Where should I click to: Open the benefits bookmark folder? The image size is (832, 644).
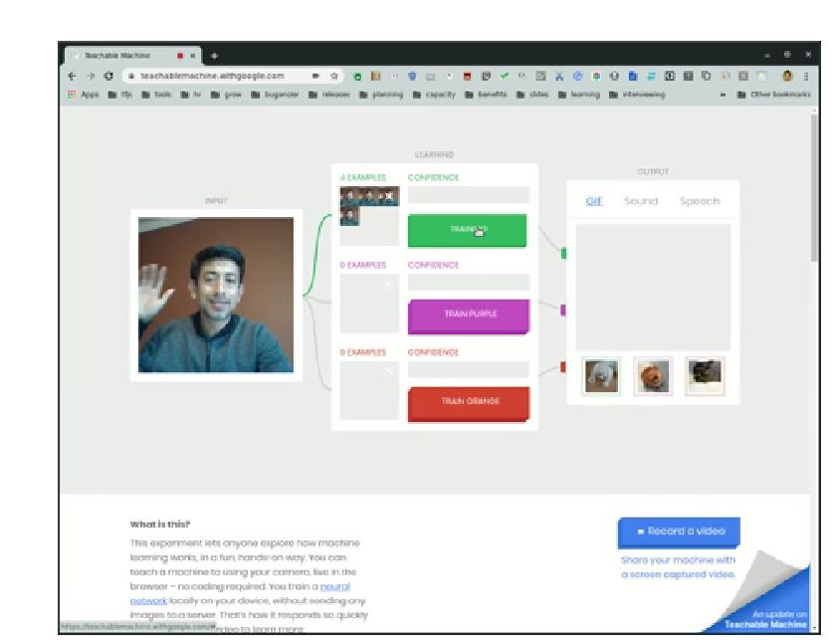coord(486,95)
